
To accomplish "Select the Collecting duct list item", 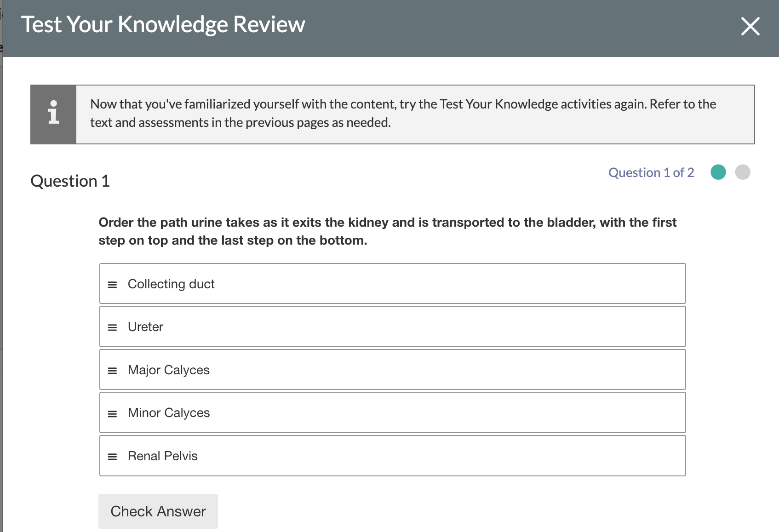I will [392, 284].
